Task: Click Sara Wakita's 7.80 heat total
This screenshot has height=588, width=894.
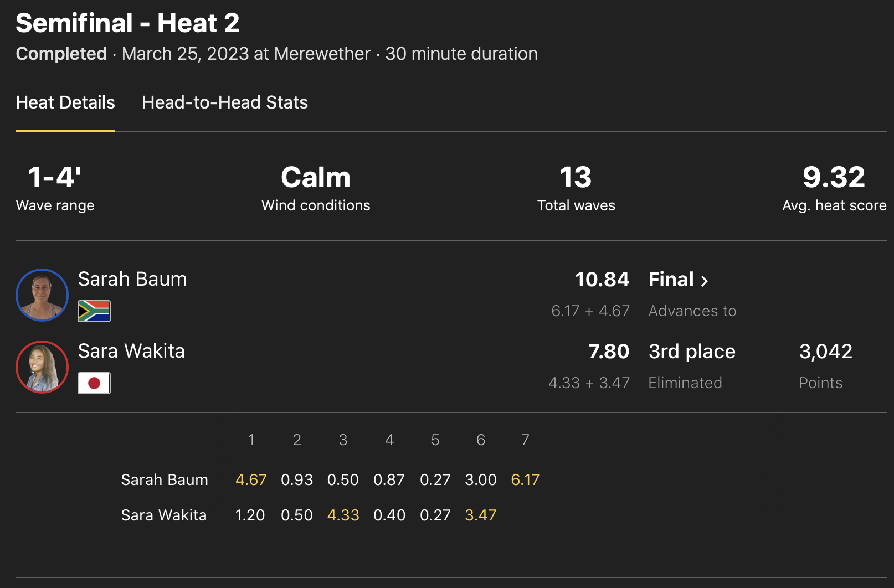Action: click(609, 352)
